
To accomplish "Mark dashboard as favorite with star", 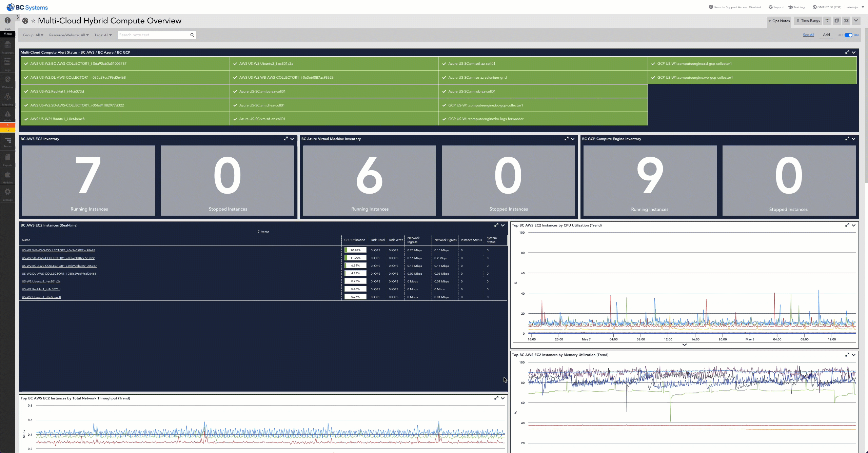I will 33,21.
